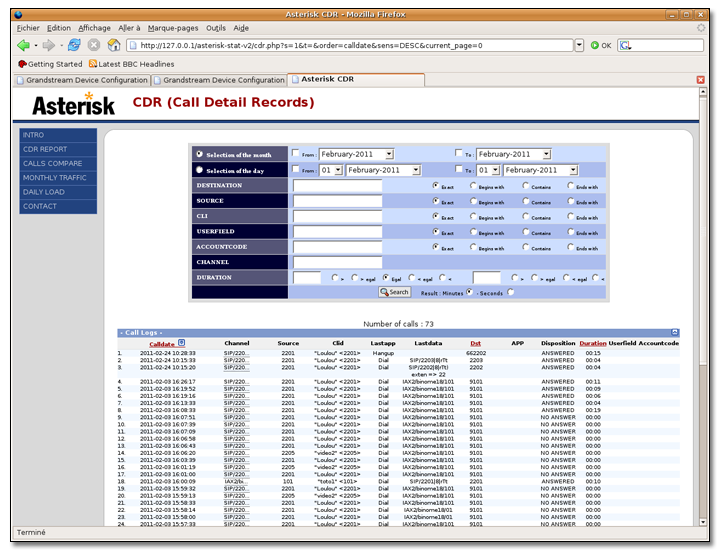Open MONTHLY TRAFFIC in the sidebar

pos(58,177)
